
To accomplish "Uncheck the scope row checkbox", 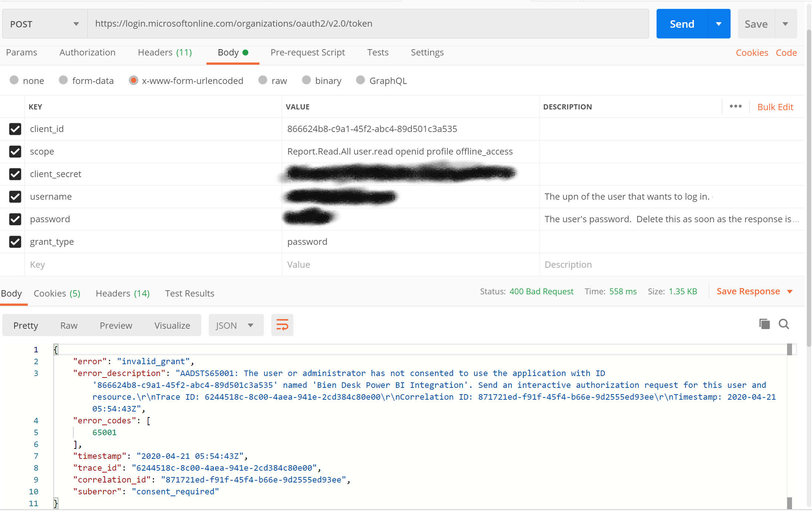I will pyautogui.click(x=15, y=152).
